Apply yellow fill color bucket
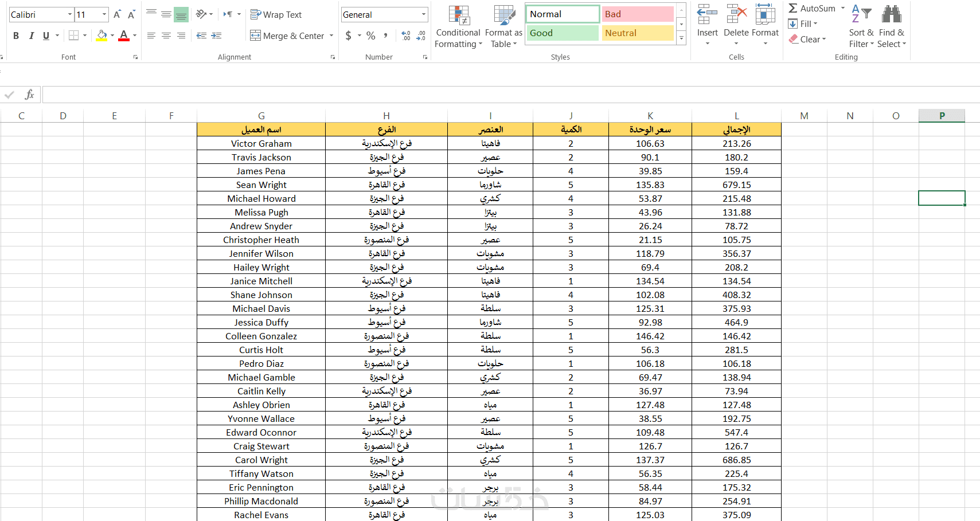 102,36
